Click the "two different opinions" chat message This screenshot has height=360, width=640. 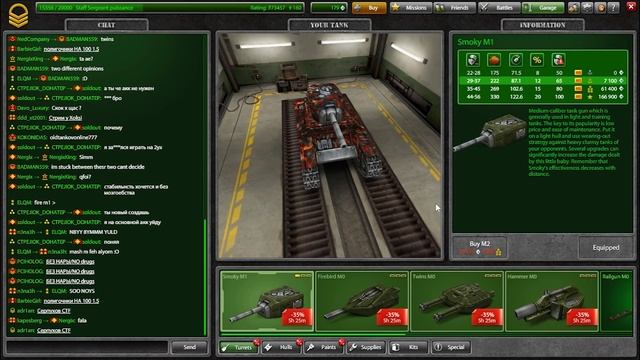(x=77, y=69)
